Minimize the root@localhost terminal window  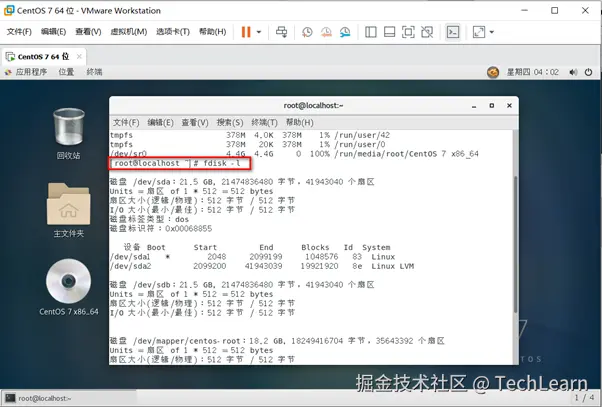(474, 106)
